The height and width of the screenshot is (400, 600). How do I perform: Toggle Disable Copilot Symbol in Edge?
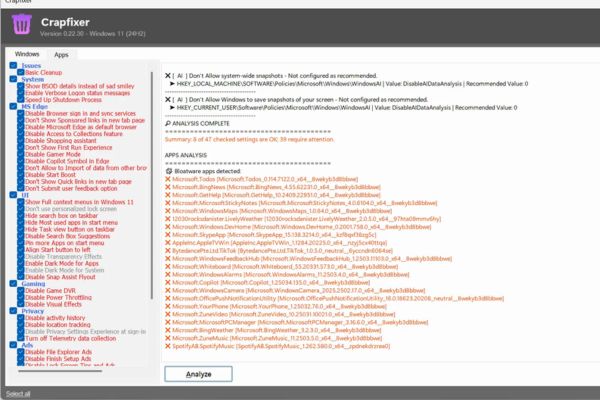coord(21,161)
